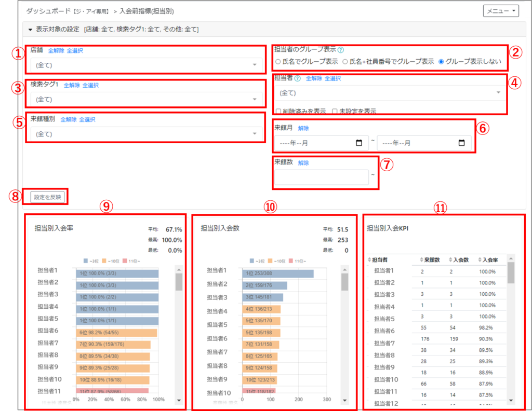
Task: Enable 未設定を表示 checkbox
Action: pyautogui.click(x=335, y=111)
